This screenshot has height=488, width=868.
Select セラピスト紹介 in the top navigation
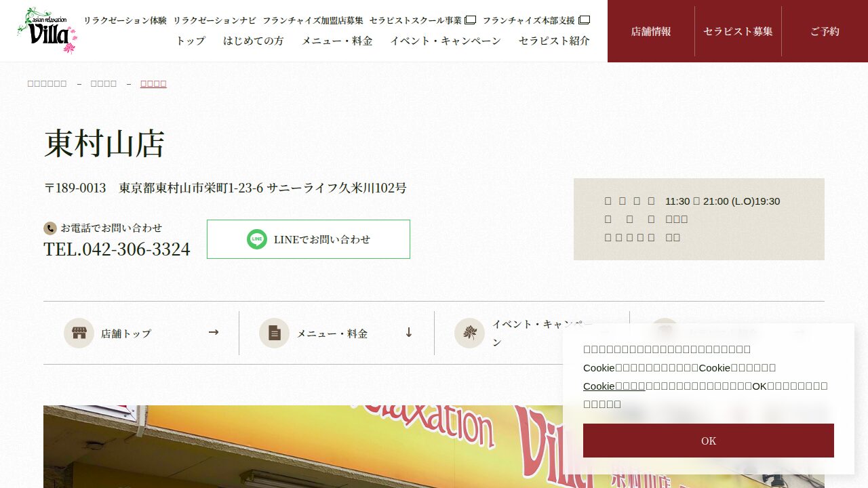554,41
